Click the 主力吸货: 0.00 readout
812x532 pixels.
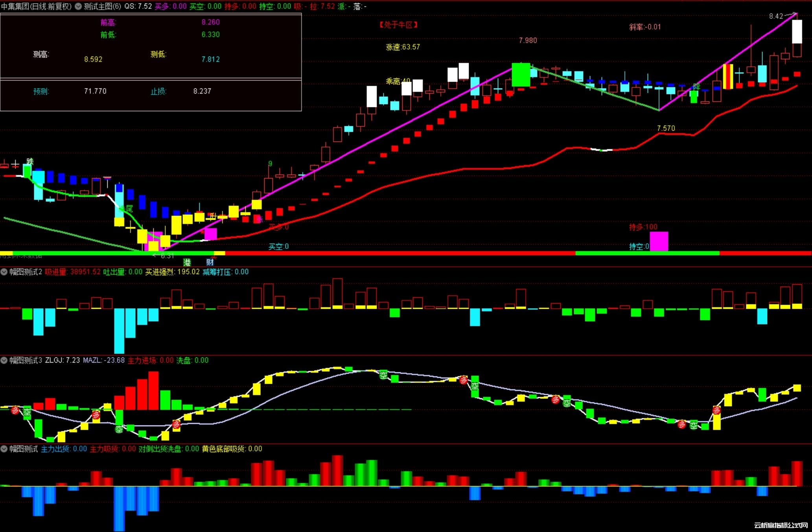[113, 449]
